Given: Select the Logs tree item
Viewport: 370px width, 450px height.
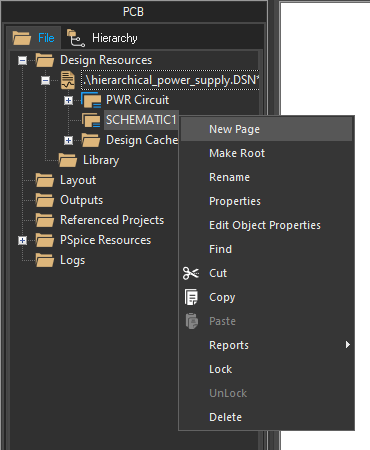Looking at the screenshot, I should click(72, 260).
